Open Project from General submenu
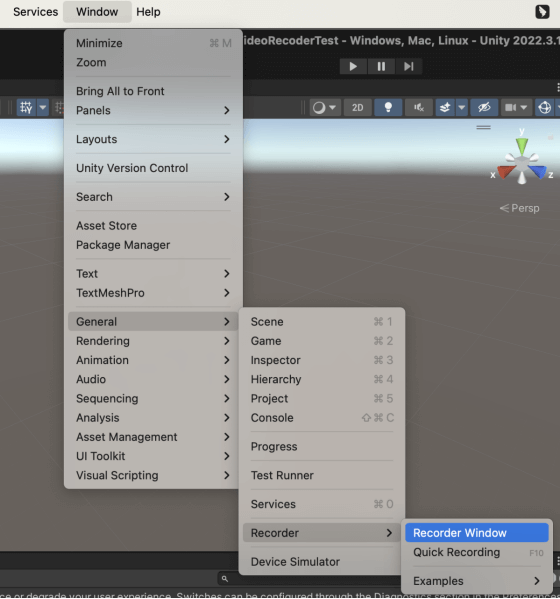 322,398
